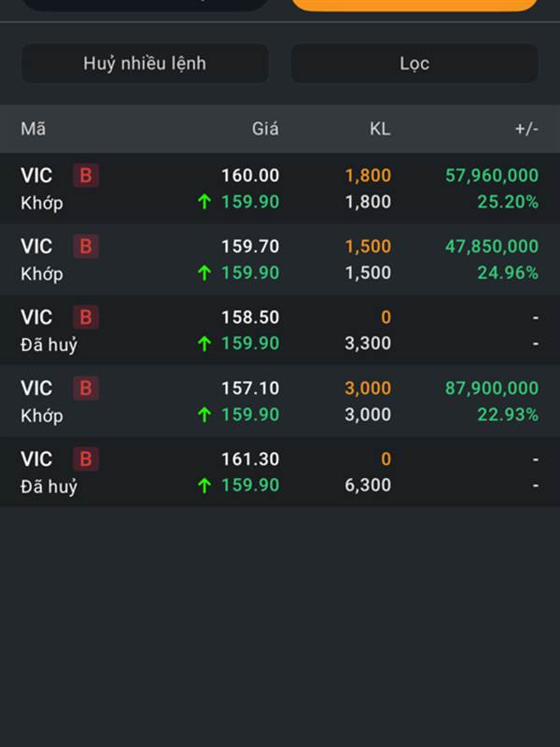Select the 22.93% gain percentage
Image resolution: width=560 pixels, height=747 pixels.
[508, 415]
